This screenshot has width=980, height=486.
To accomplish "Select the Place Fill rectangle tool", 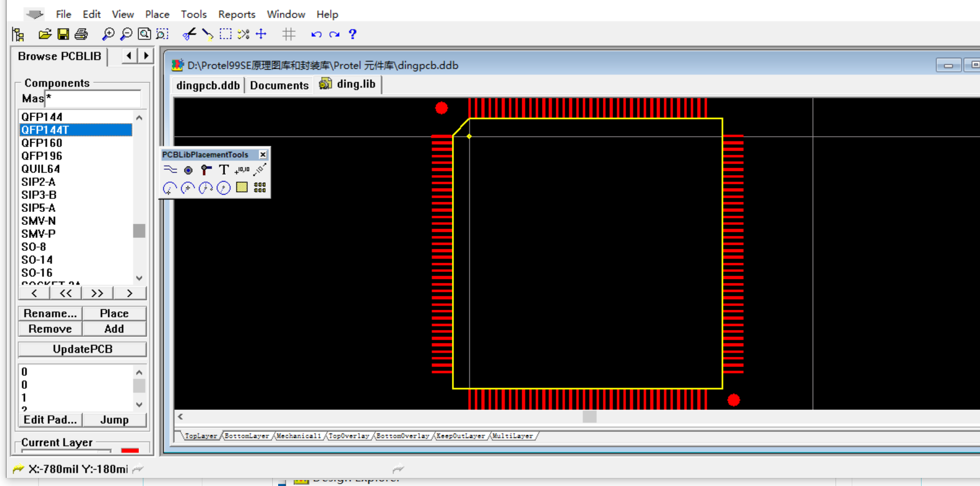I will [242, 188].
